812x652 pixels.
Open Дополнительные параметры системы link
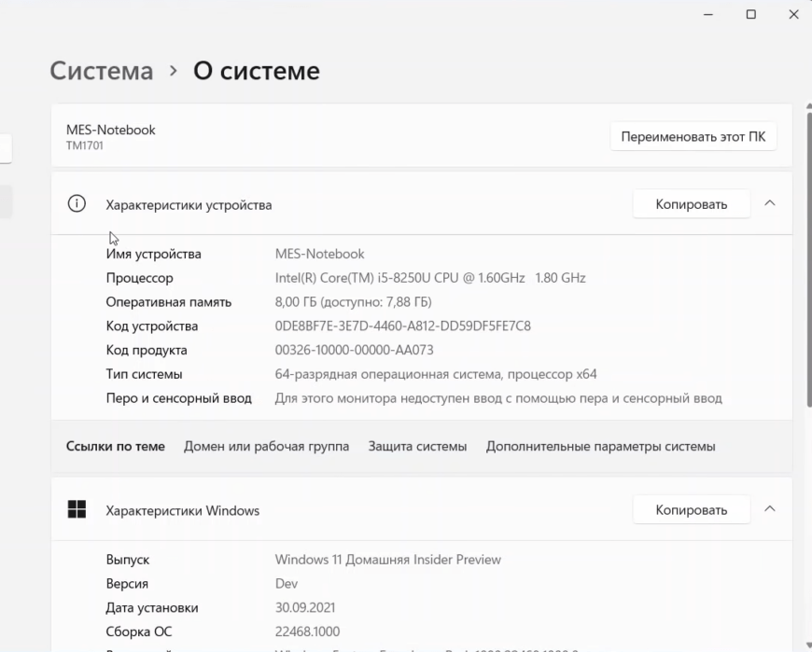pyautogui.click(x=600, y=446)
